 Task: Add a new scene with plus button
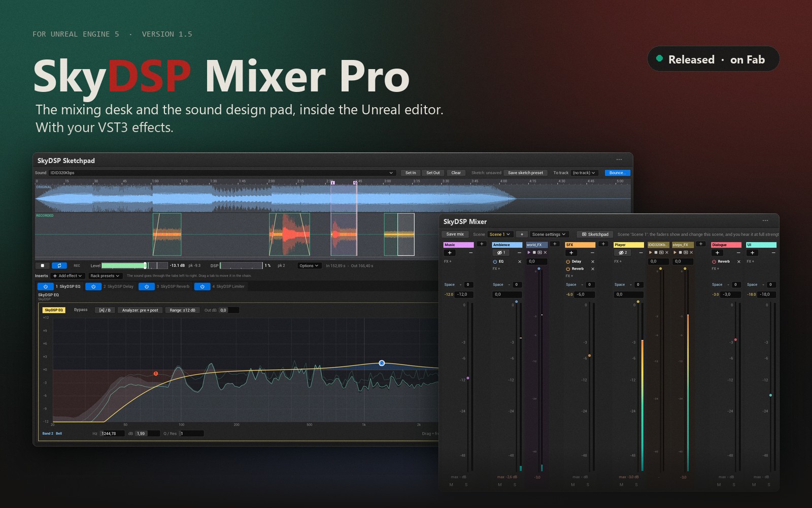[x=522, y=234]
